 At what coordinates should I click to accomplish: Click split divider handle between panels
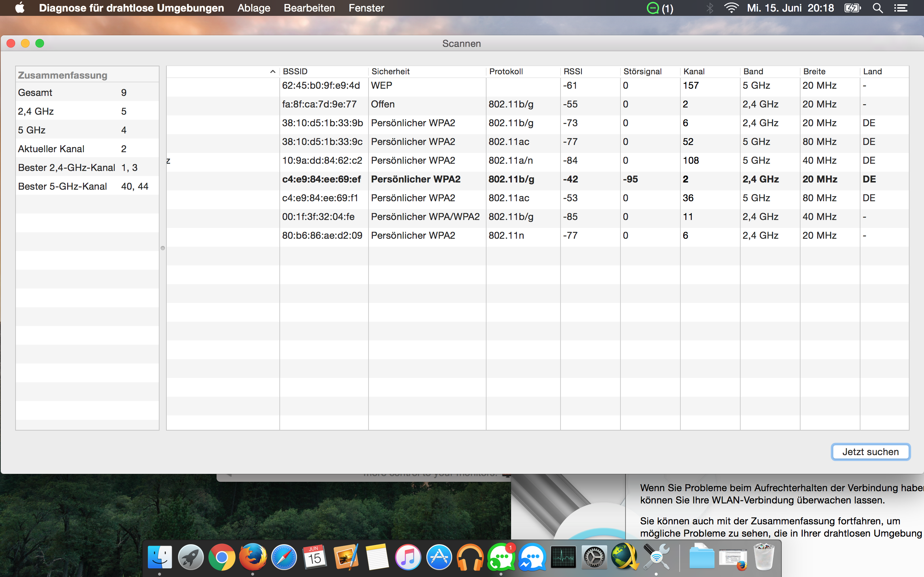(163, 248)
